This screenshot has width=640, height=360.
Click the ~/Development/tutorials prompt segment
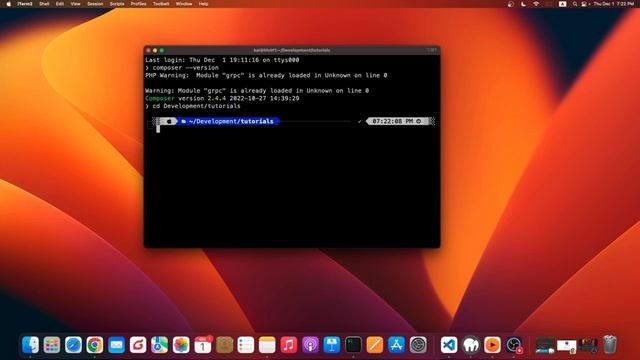(228, 121)
